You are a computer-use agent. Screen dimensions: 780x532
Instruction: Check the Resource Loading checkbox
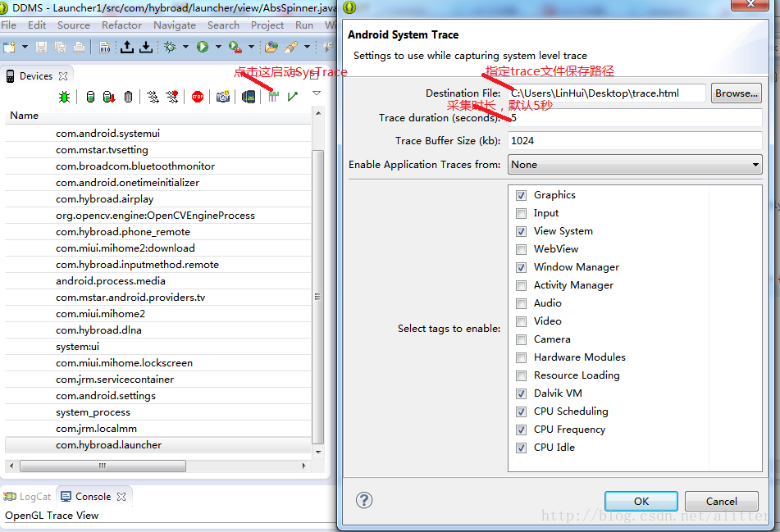point(521,375)
